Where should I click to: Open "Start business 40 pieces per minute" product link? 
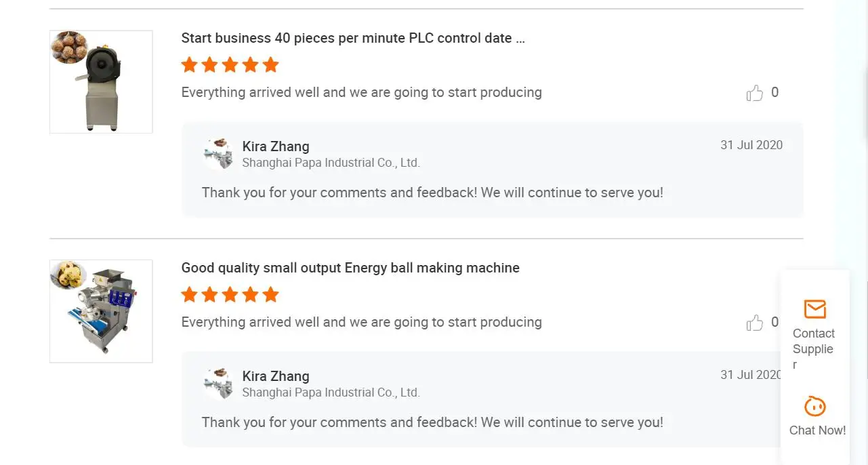coord(353,38)
